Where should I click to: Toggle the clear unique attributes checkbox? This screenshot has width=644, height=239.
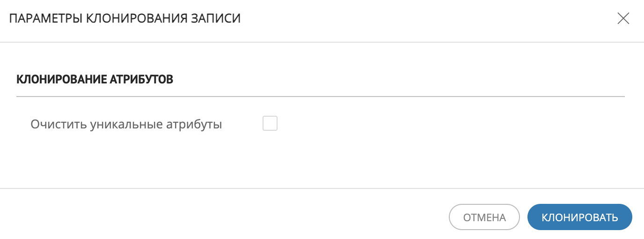click(x=270, y=124)
